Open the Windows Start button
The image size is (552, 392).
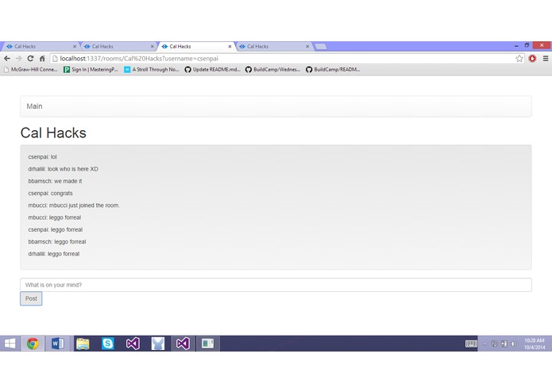tap(10, 344)
